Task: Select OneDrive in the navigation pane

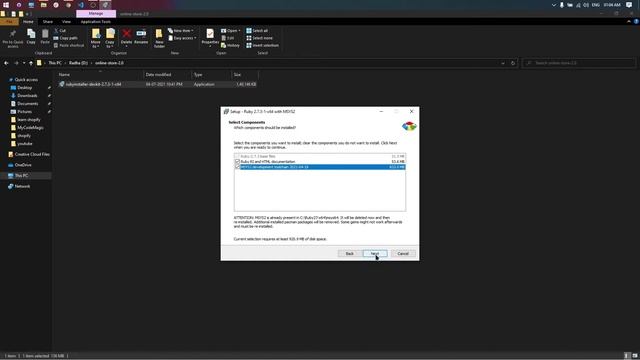Action: click(23, 165)
